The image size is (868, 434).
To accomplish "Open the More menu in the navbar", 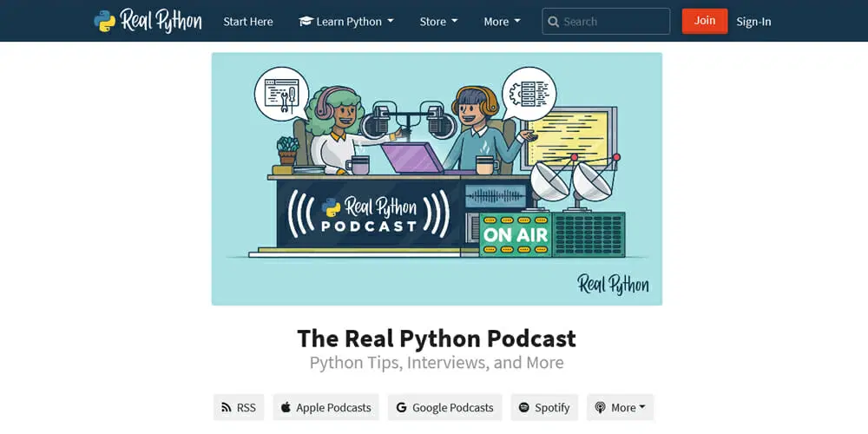I will (502, 22).
